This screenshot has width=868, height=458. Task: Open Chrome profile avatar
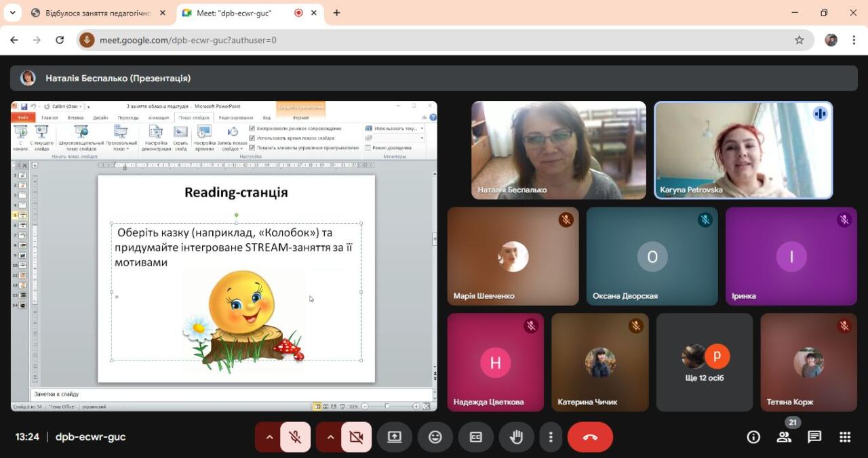(x=831, y=40)
